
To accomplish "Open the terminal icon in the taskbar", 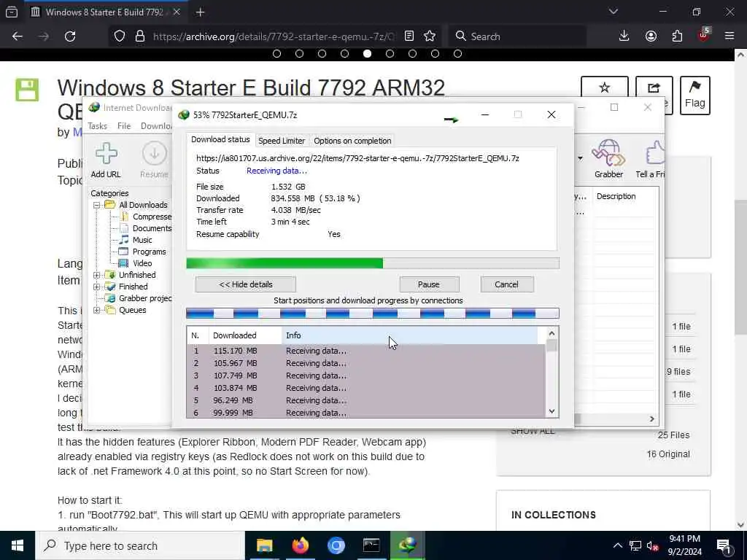I will (371, 545).
